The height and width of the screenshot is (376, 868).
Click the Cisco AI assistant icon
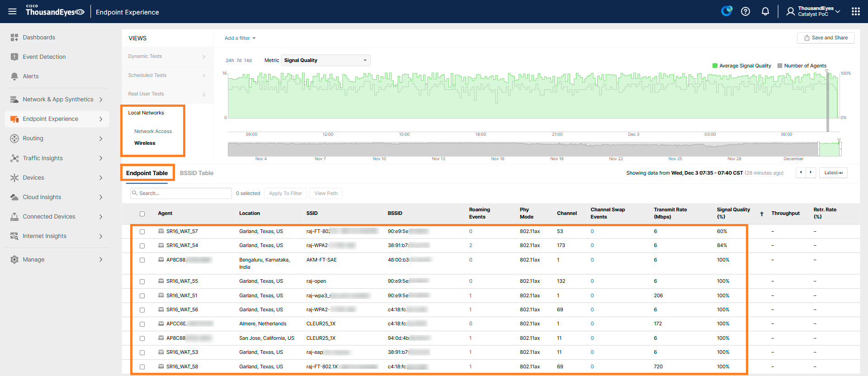726,11
